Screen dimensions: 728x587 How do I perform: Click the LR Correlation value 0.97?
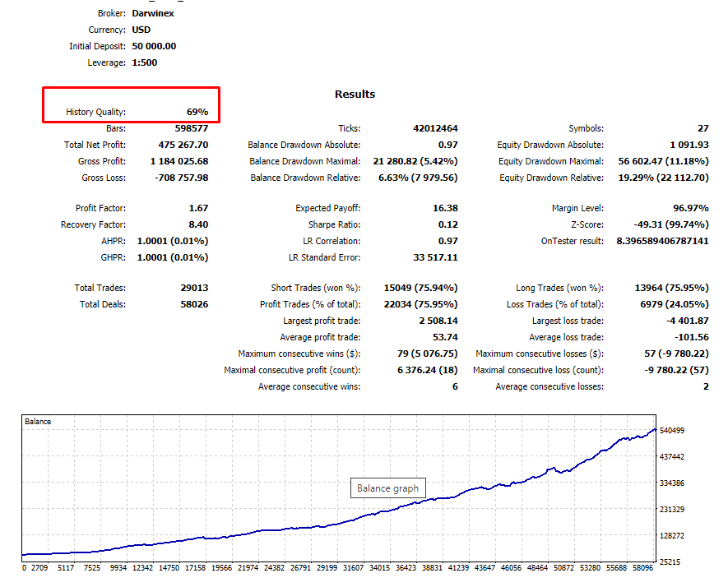point(448,241)
